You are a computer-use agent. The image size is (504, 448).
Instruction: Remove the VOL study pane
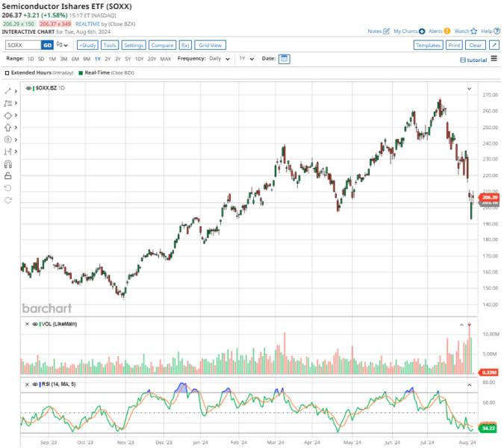27,324
